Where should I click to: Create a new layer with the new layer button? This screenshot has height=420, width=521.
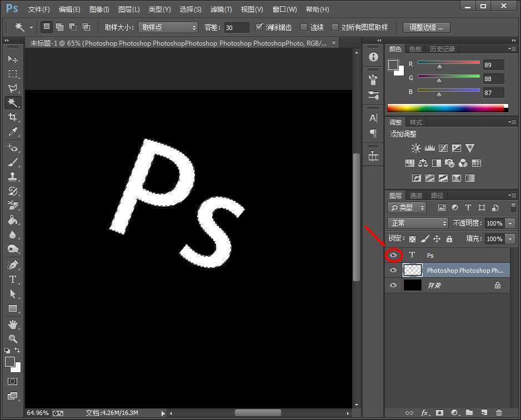coord(484,413)
